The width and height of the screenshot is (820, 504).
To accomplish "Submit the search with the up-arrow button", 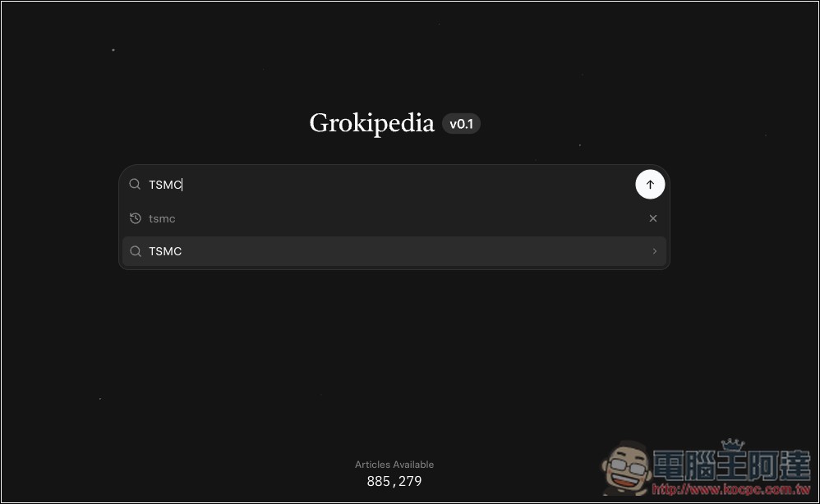I will 650,185.
